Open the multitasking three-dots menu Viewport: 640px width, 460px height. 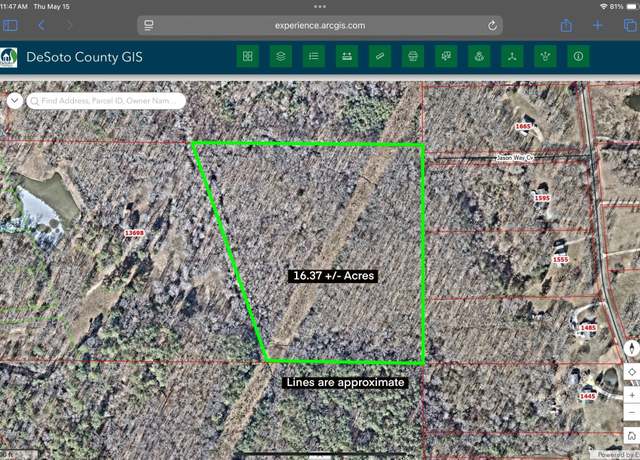pos(320,7)
